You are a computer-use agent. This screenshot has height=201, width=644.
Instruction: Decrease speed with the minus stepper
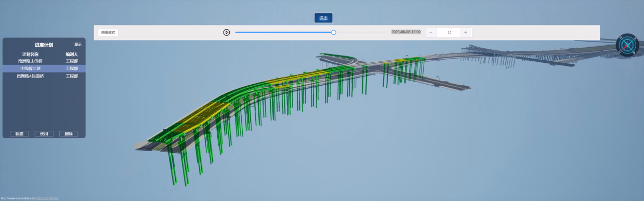(431, 32)
